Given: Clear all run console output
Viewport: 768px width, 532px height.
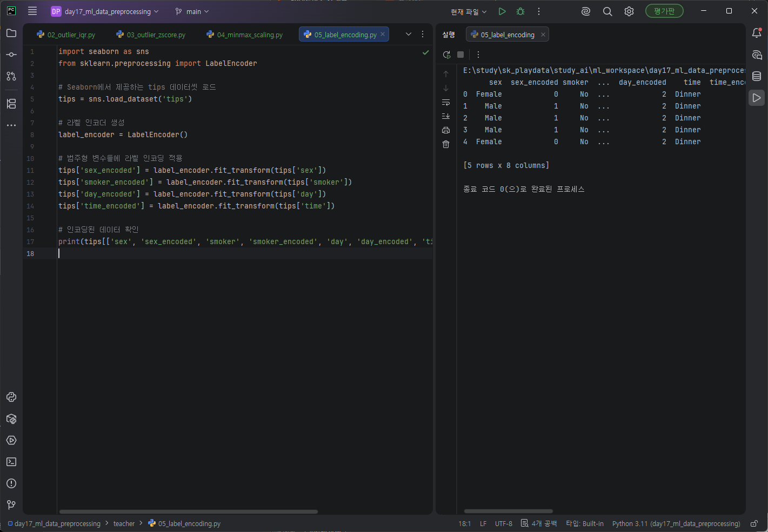Looking at the screenshot, I should 446,144.
